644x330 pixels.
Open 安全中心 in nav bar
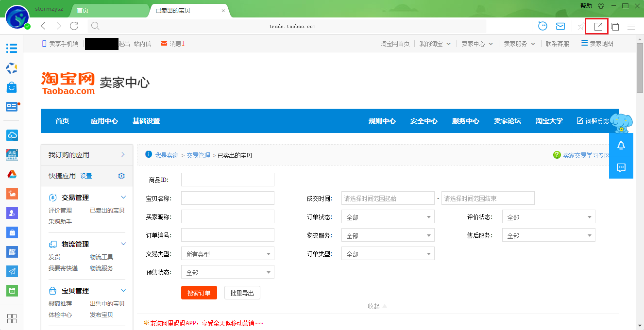pos(424,121)
